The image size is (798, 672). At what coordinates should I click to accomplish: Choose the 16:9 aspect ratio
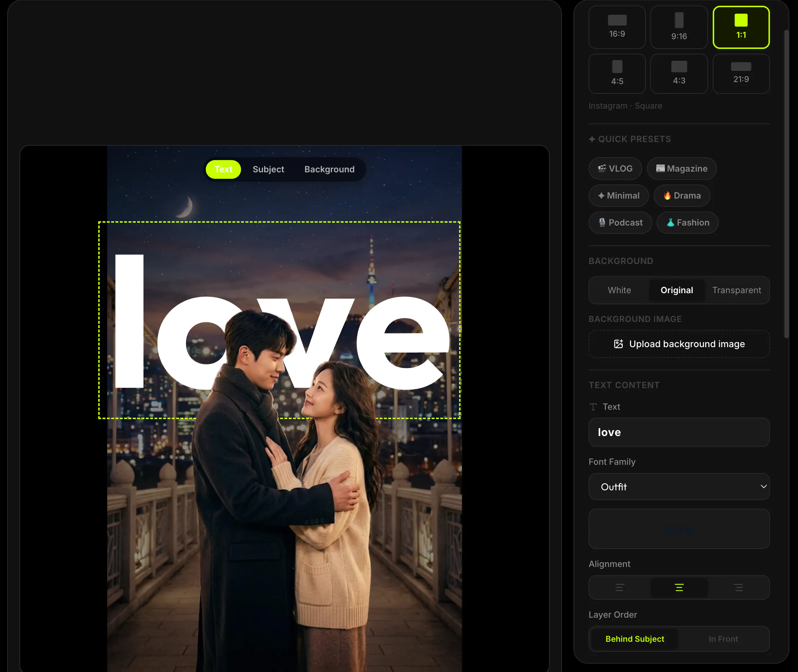617,27
